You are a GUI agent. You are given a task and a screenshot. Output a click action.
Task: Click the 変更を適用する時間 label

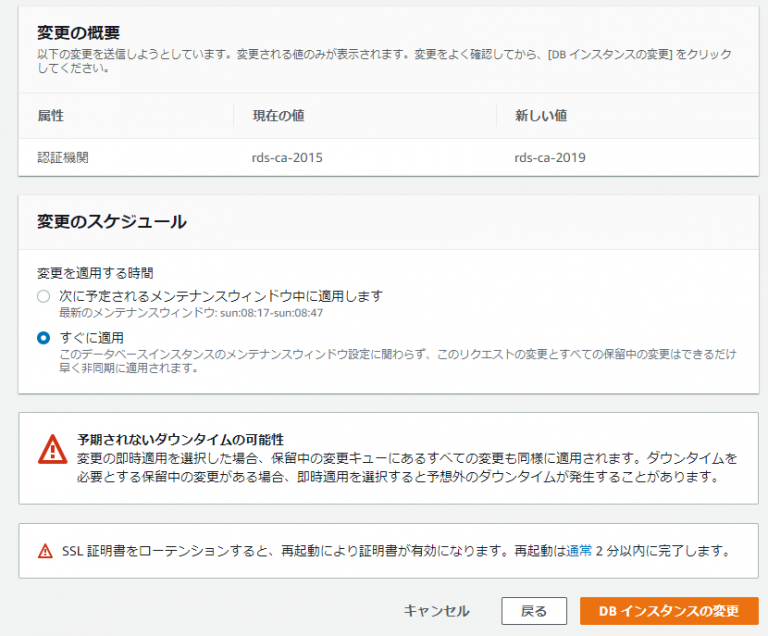pyautogui.click(x=95, y=272)
